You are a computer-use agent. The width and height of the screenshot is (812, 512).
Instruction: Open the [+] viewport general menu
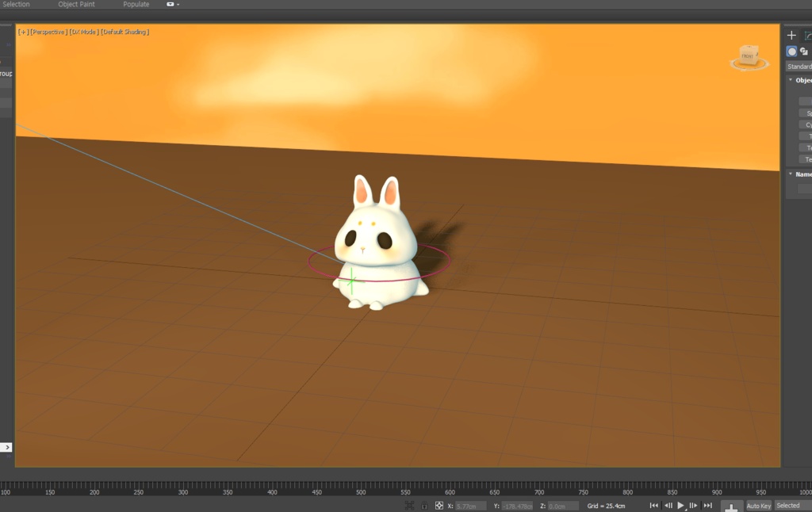tap(23, 32)
